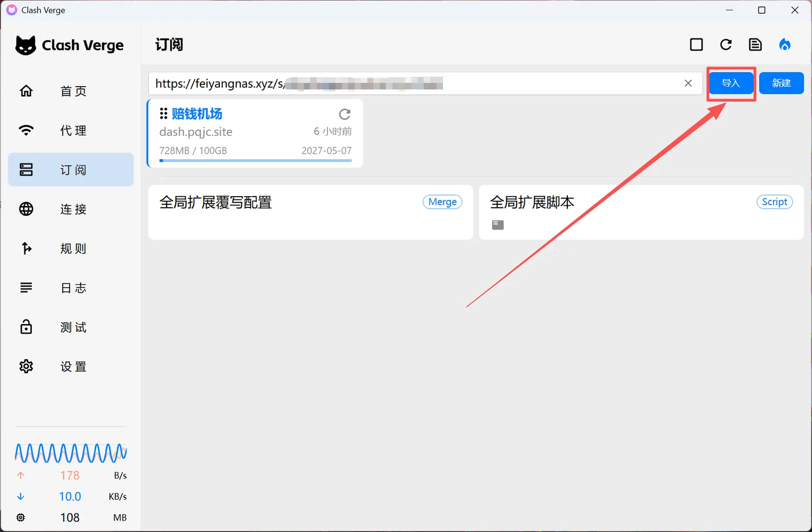
Task: Click the 导入 import button
Action: [731, 83]
